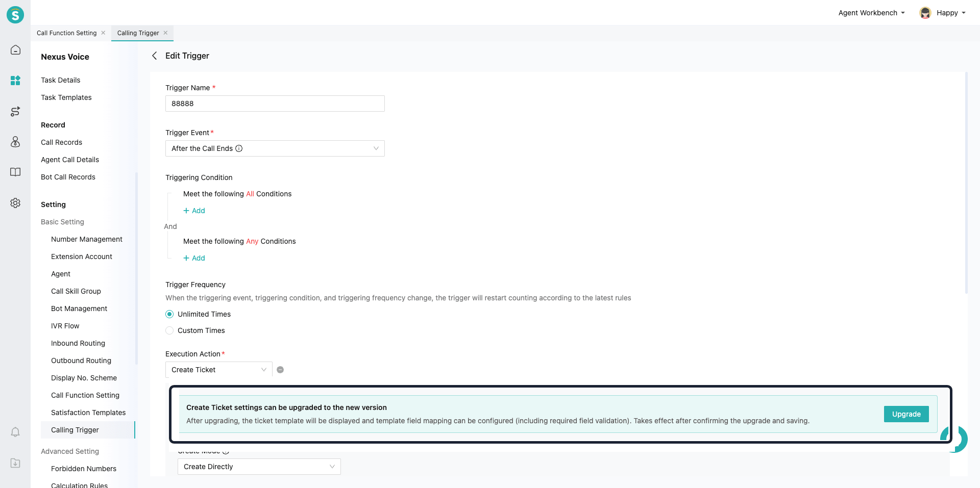Click info icon next to After the Call Ends
Screen dimensions: 980x488
tap(239, 148)
